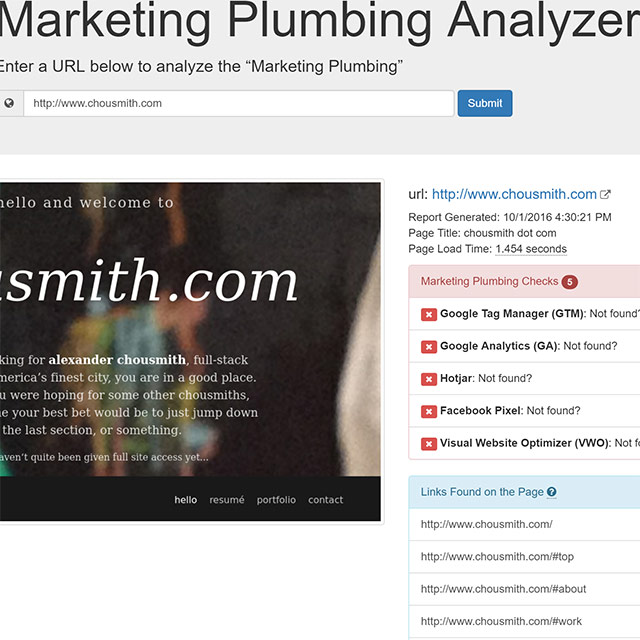
Task: Click help question mark in Links Found header
Action: click(x=551, y=492)
